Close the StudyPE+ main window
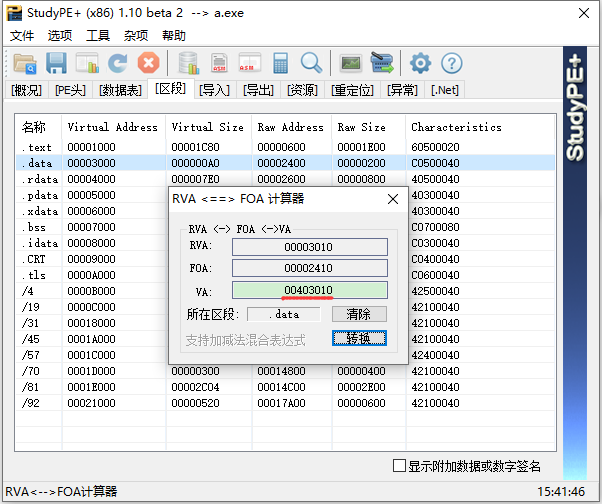602x504 pixels. [x=584, y=13]
